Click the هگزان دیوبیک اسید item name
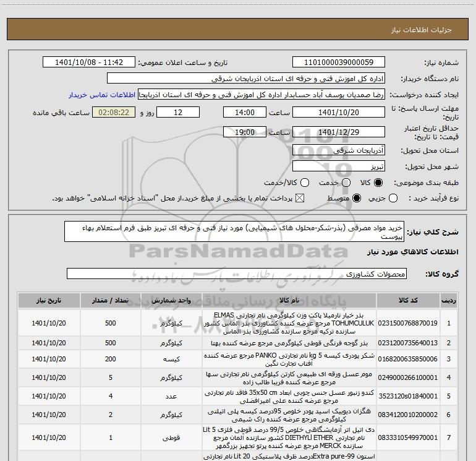476x461 pixels. point(289,415)
